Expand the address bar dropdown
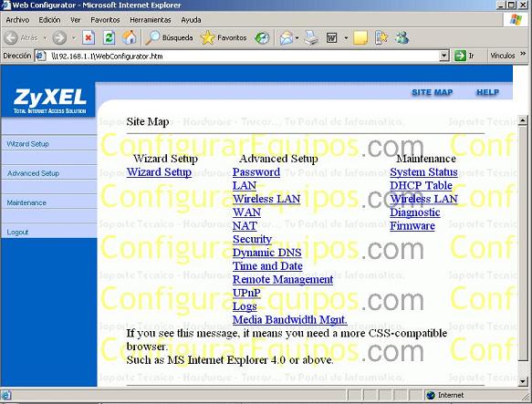Screen dimensions: 532x404 (x=443, y=56)
